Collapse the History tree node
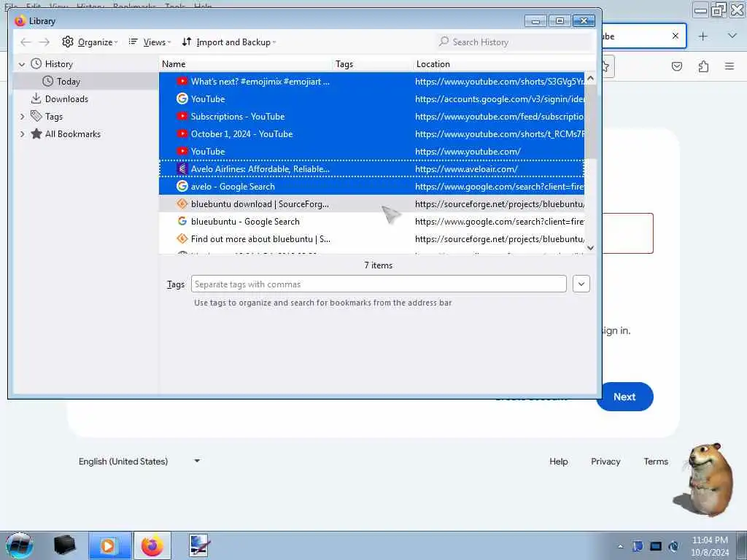747x560 pixels. 22,64
